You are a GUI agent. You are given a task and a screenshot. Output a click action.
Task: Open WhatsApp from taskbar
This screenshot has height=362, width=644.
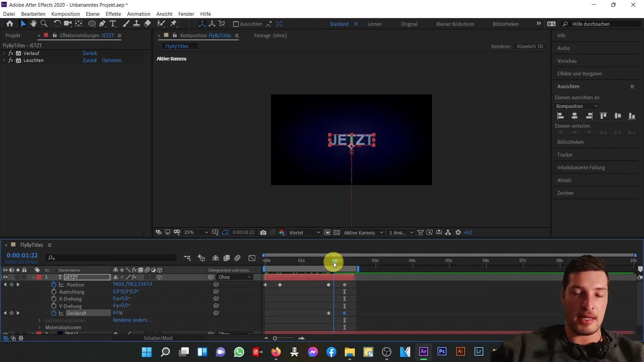[239, 352]
